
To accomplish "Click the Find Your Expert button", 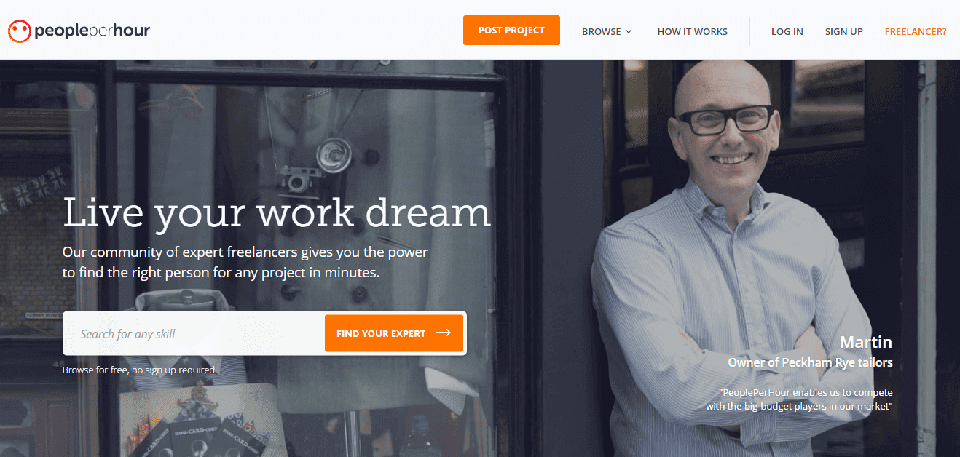I will click(x=394, y=333).
